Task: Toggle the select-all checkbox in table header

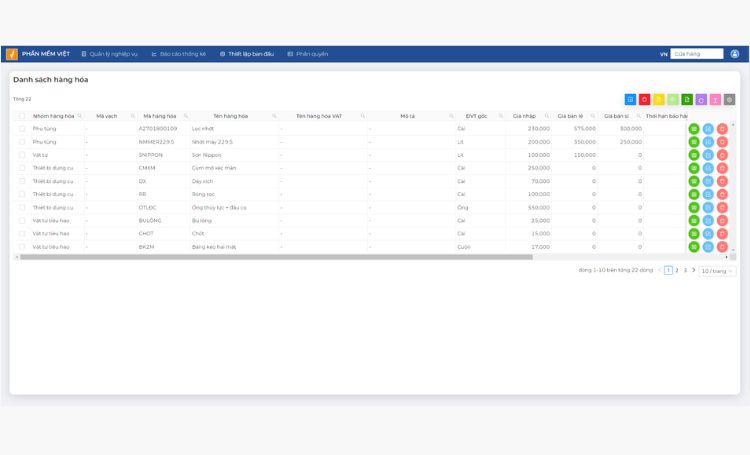Action: click(22, 116)
